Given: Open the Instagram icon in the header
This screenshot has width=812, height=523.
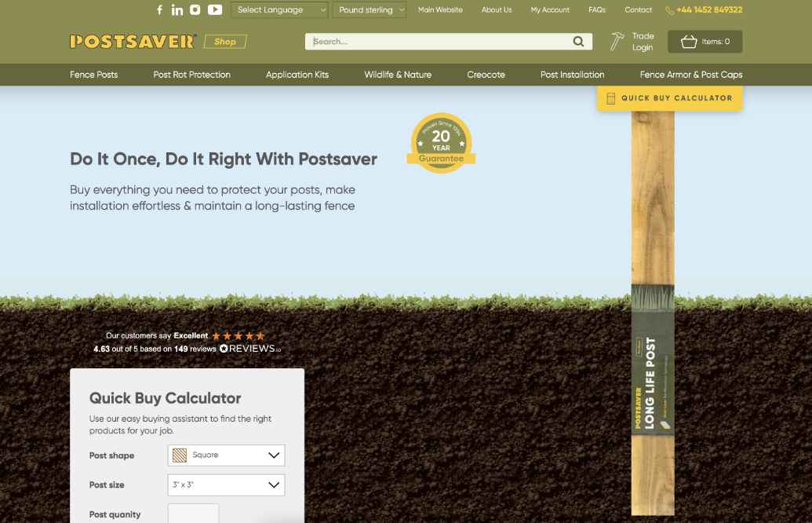Looking at the screenshot, I should tap(195, 10).
